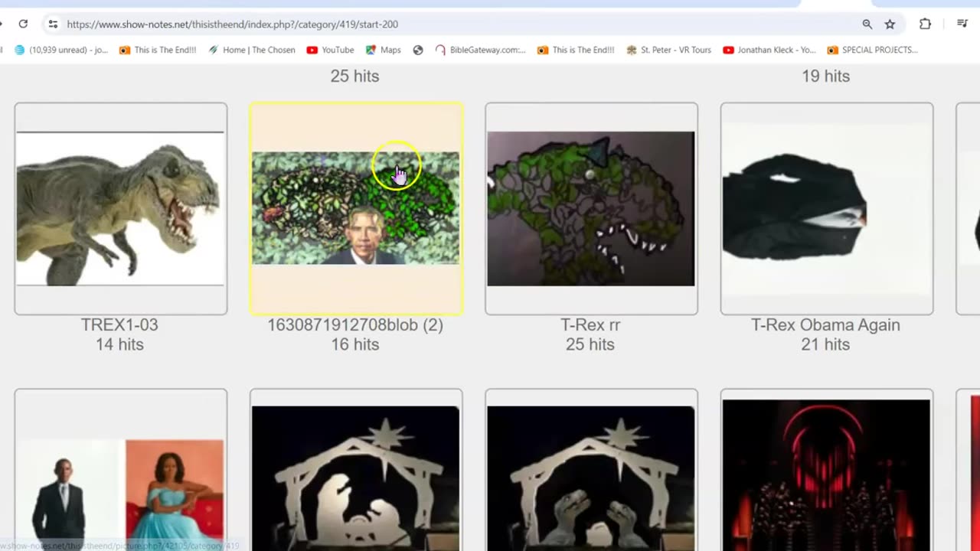
Task: Open the site information icon beside the URL
Action: [53, 24]
